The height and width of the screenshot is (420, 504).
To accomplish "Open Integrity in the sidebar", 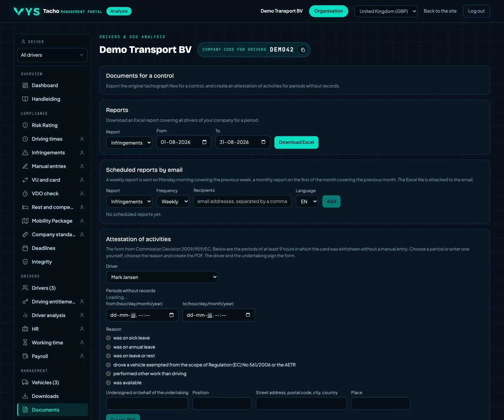I will 52,262.
